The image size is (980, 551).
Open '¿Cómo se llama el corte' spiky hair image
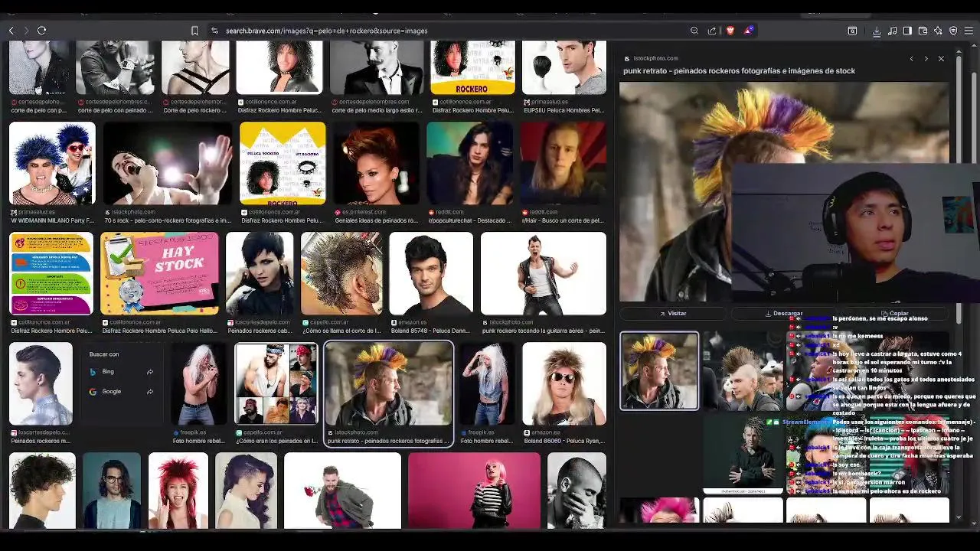[x=341, y=274]
